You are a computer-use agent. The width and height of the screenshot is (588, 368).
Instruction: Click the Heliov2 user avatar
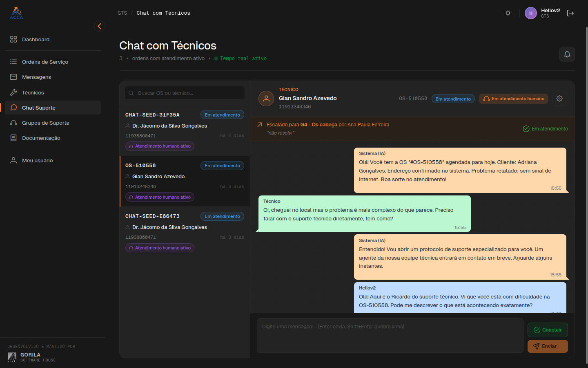[x=531, y=13]
